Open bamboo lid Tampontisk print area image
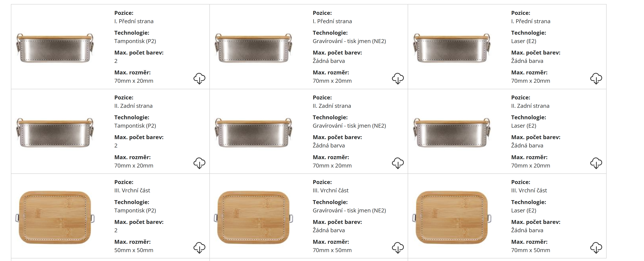Image resolution: width=644 pixels, height=261 pixels. tap(55, 217)
